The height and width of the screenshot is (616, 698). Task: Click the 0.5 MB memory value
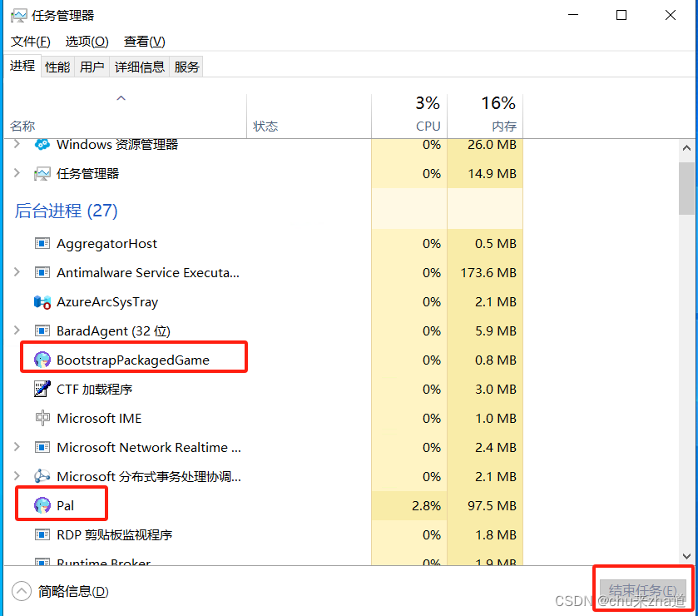(x=496, y=244)
